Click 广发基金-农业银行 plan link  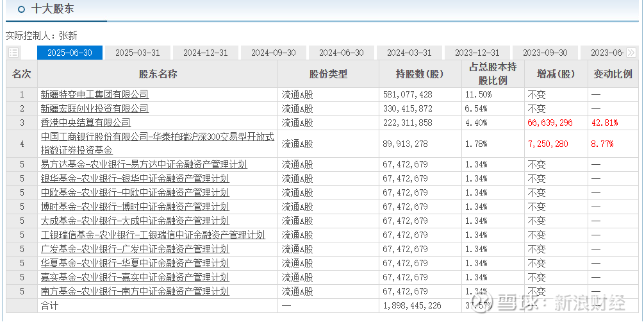pyautogui.click(x=135, y=249)
